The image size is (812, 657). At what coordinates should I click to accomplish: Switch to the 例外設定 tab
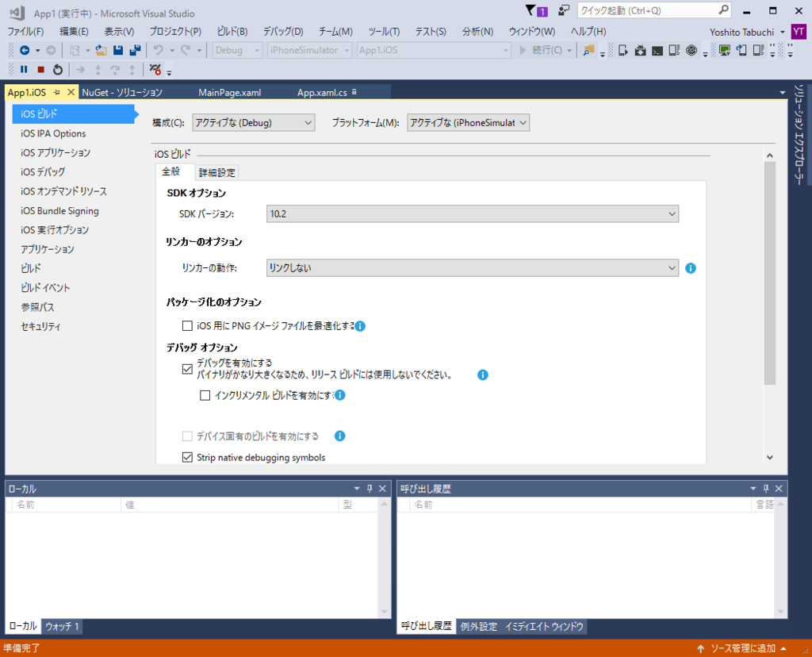(479, 626)
